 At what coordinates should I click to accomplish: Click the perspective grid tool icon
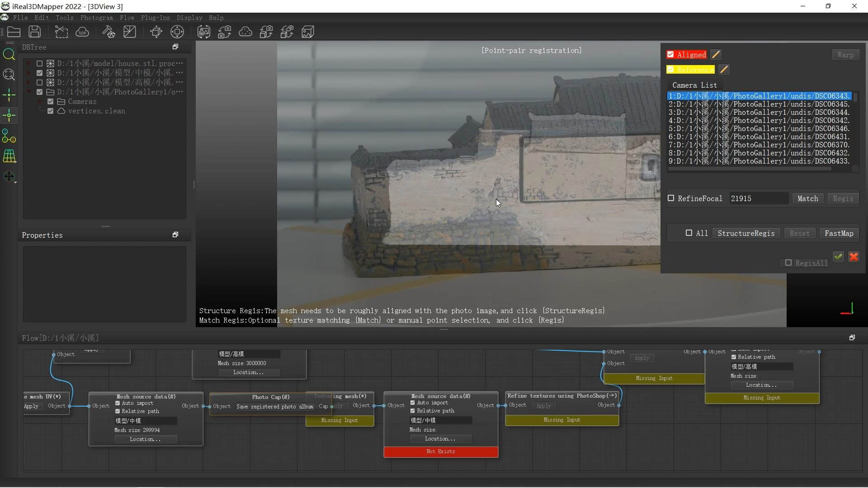(x=9, y=156)
